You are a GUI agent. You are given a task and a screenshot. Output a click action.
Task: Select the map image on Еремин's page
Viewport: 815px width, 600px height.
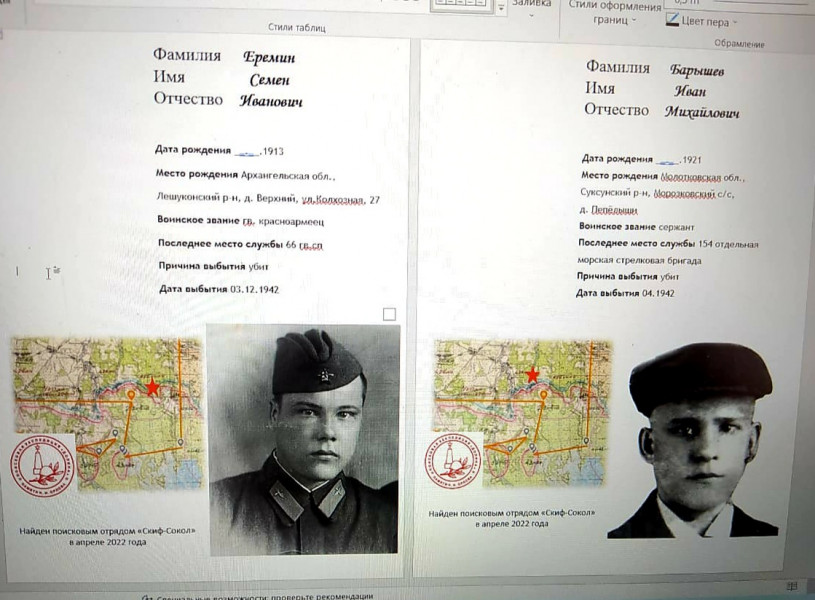click(x=107, y=413)
